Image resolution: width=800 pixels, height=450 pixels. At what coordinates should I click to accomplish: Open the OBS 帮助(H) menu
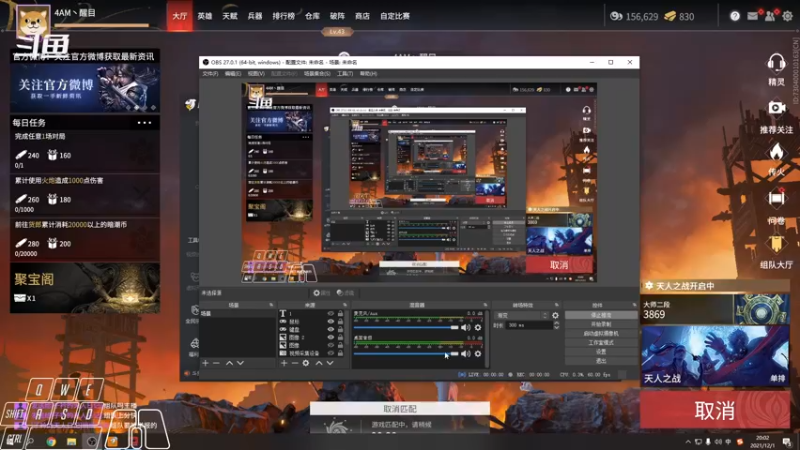pyautogui.click(x=368, y=74)
